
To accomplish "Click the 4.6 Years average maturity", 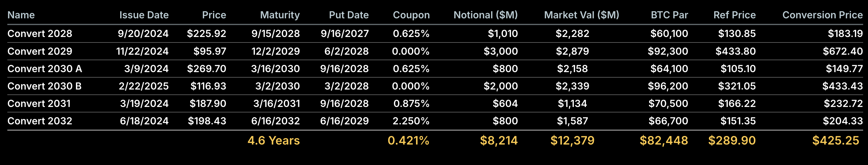I will (x=273, y=140).
